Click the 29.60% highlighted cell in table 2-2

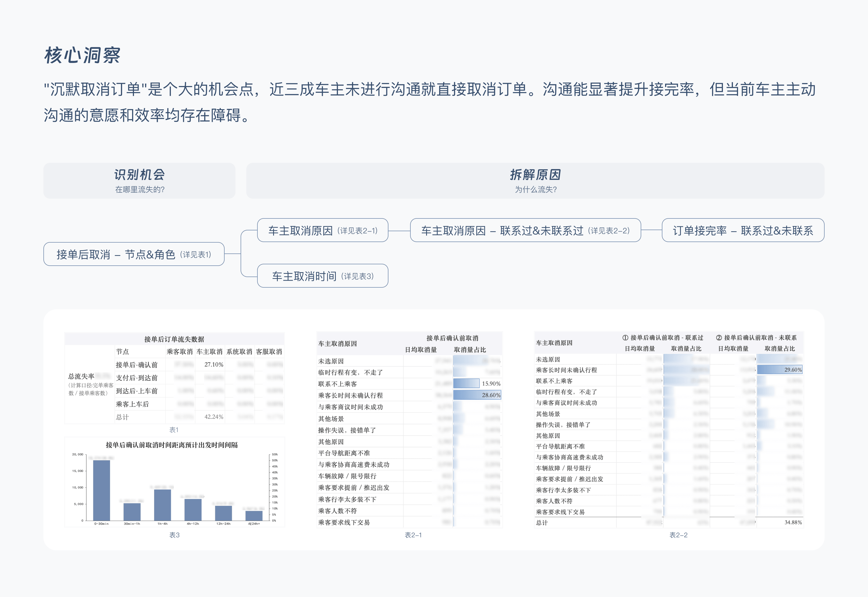[780, 370]
